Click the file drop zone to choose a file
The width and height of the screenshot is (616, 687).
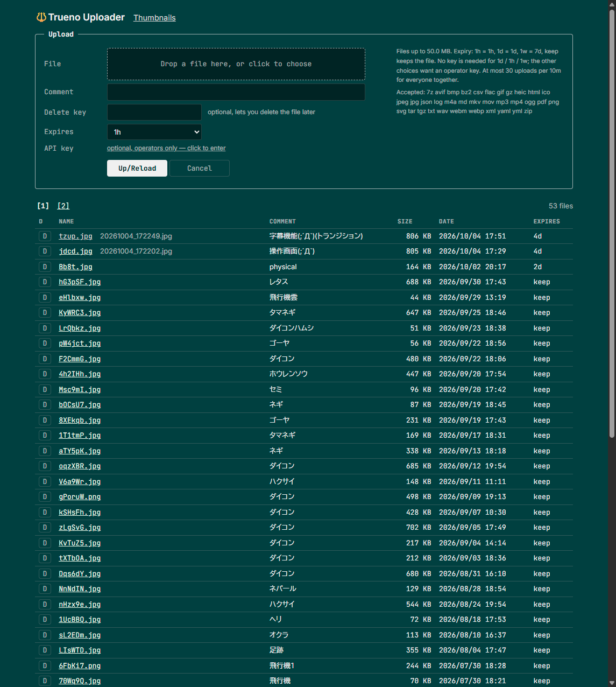click(x=236, y=64)
